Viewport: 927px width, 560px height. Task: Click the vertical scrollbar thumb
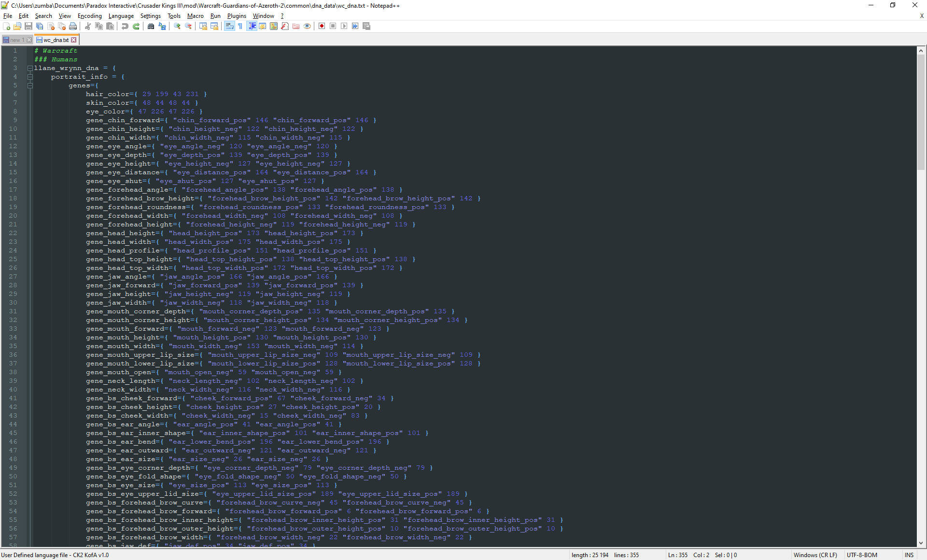[x=921, y=111]
